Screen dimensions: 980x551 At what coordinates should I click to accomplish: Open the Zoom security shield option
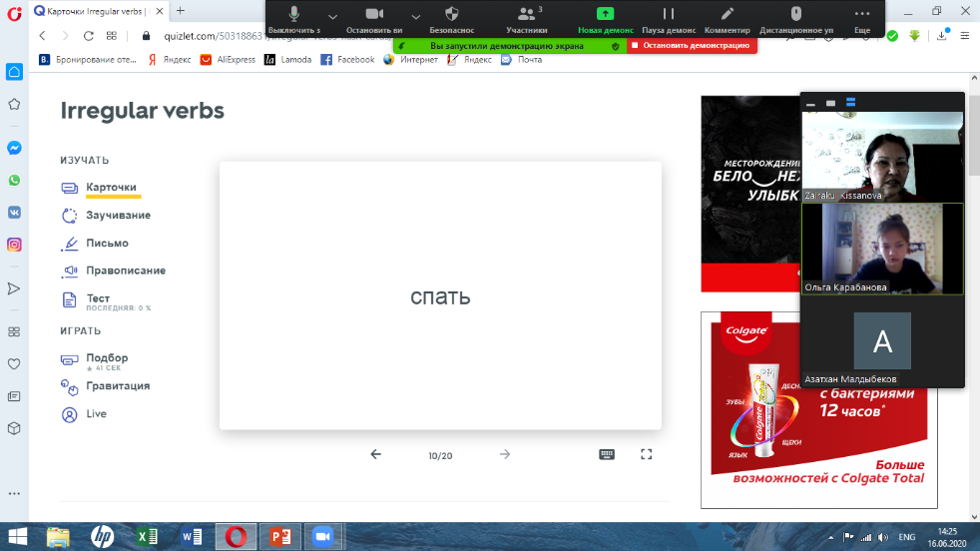pyautogui.click(x=451, y=14)
